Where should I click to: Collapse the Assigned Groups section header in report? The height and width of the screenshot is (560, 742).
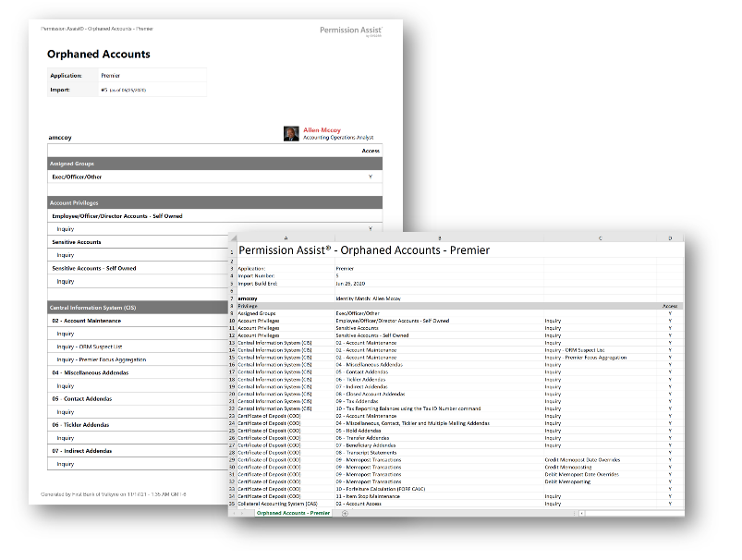click(214, 163)
